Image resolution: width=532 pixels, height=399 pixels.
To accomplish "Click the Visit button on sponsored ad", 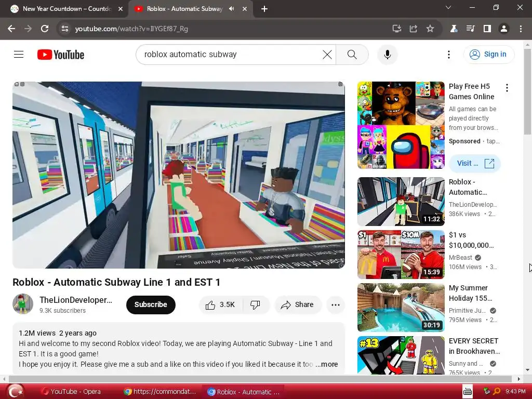I will point(475,163).
